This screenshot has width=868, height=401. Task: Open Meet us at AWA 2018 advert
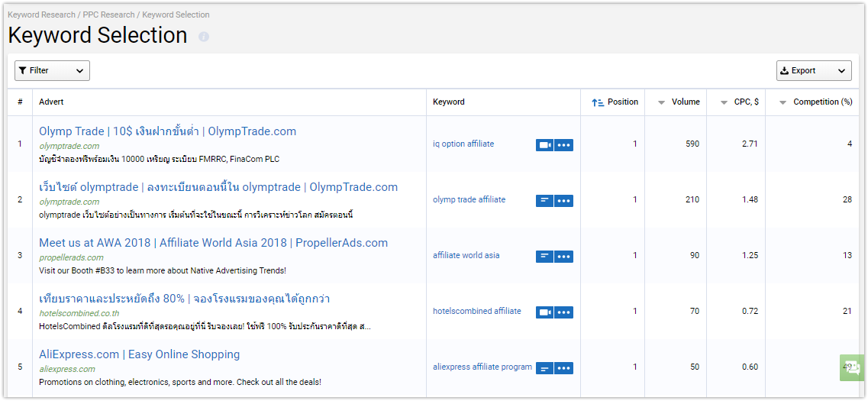213,243
